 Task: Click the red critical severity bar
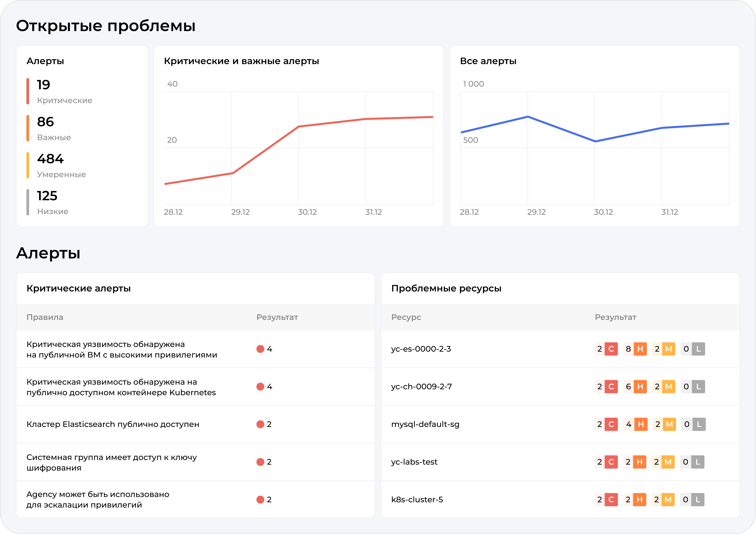tap(28, 91)
